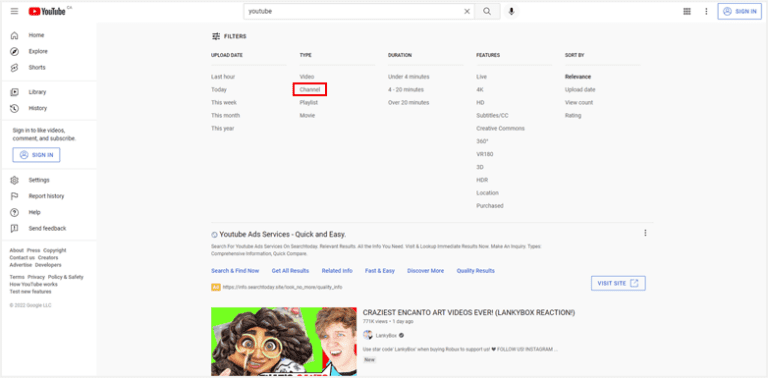768x378 pixels.
Task: Filter by This week
Action: pos(224,103)
